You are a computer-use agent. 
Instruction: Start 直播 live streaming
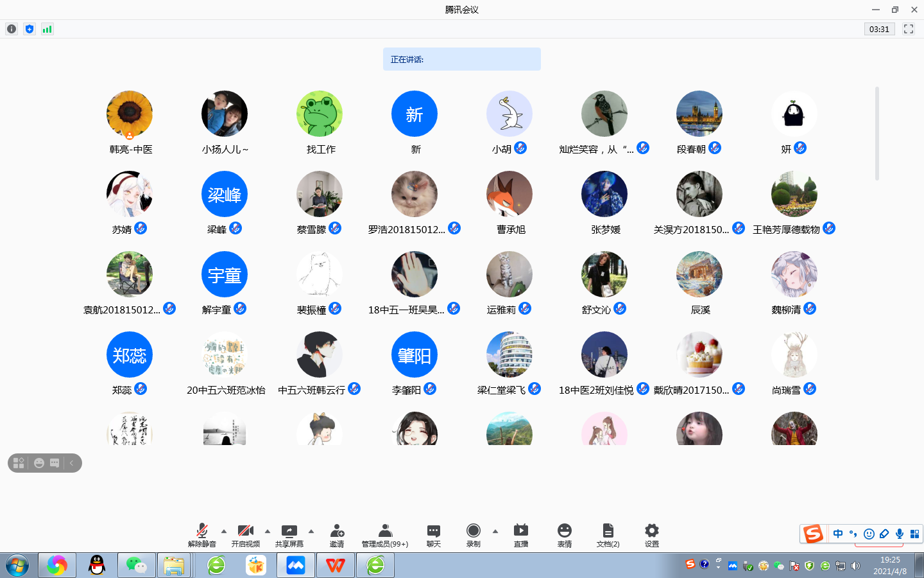click(521, 535)
